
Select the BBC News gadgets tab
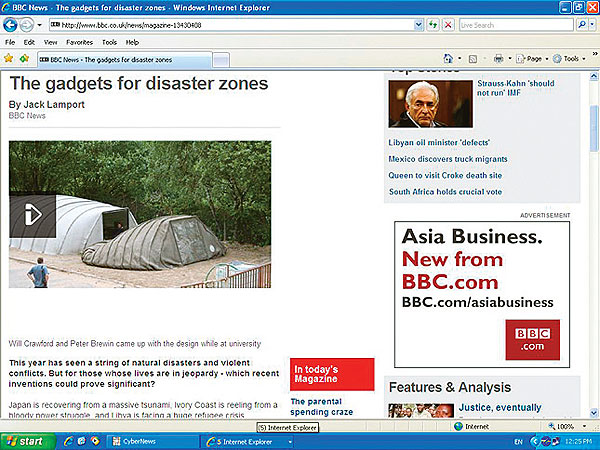(x=124, y=60)
